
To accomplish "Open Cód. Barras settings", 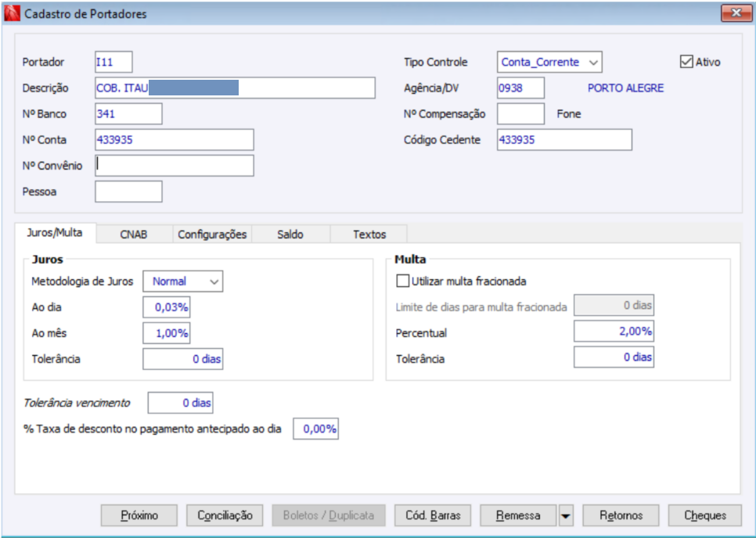I will coord(433,516).
